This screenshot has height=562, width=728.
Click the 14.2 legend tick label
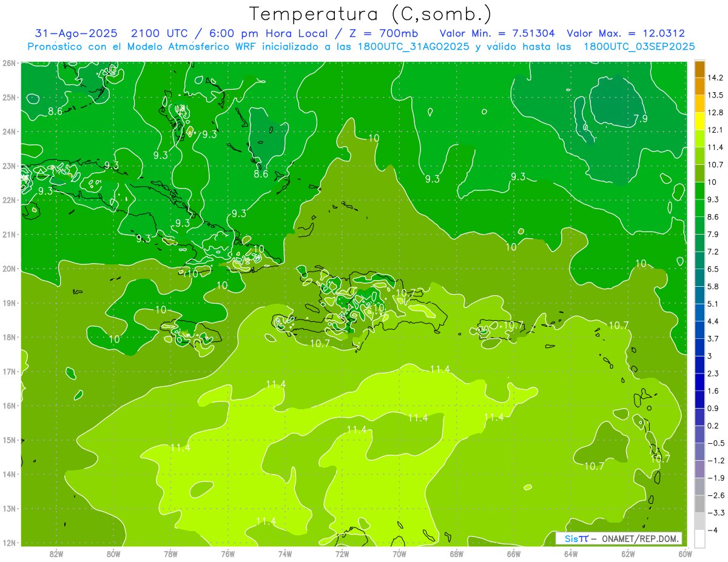[x=716, y=78]
